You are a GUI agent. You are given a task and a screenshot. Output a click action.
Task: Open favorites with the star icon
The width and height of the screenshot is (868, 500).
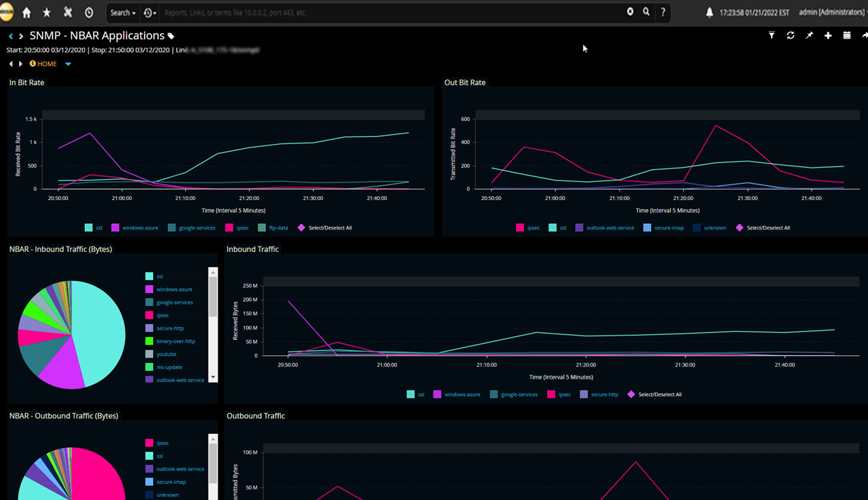47,13
